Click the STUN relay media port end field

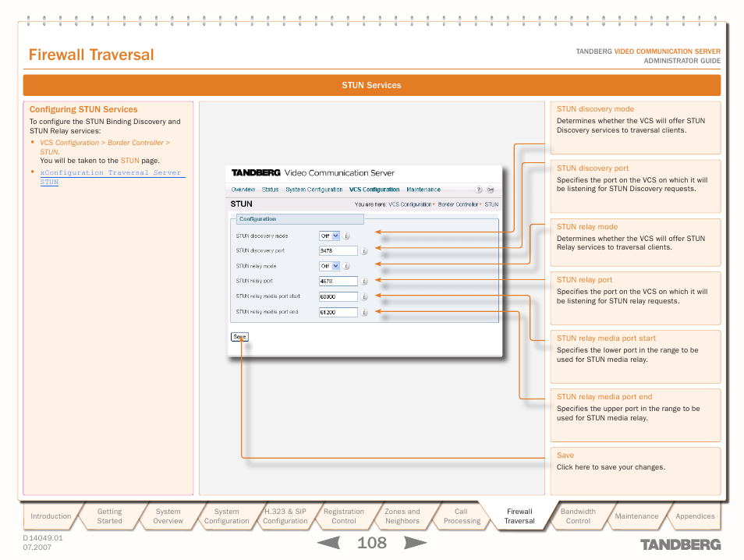point(338,312)
